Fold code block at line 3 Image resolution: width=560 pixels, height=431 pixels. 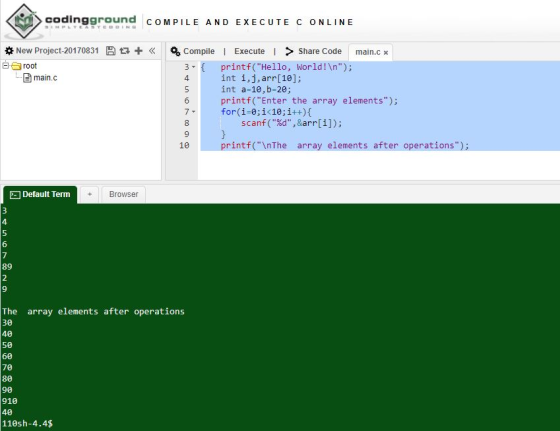coord(194,67)
